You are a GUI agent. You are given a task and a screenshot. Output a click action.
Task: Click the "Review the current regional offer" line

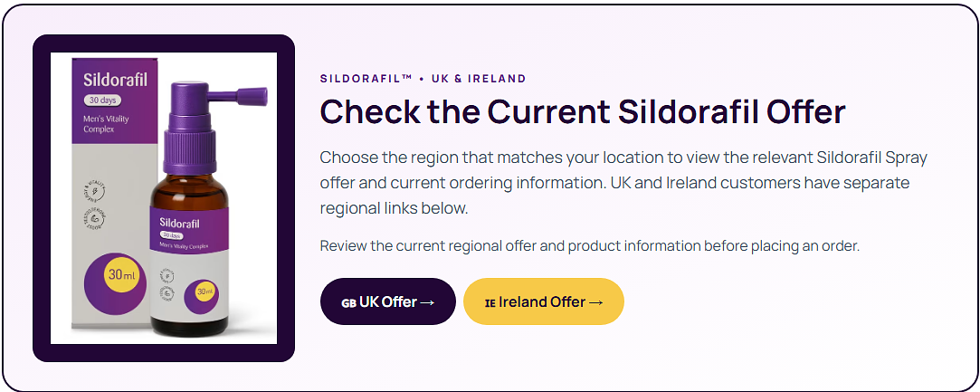pos(590,245)
